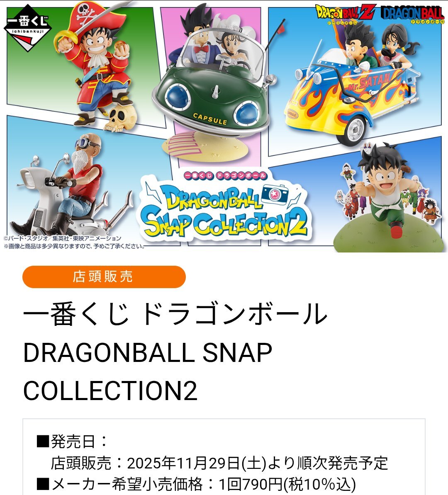Tap the ■発売日 heading
Screen dimensions: 448x495
coord(72,441)
